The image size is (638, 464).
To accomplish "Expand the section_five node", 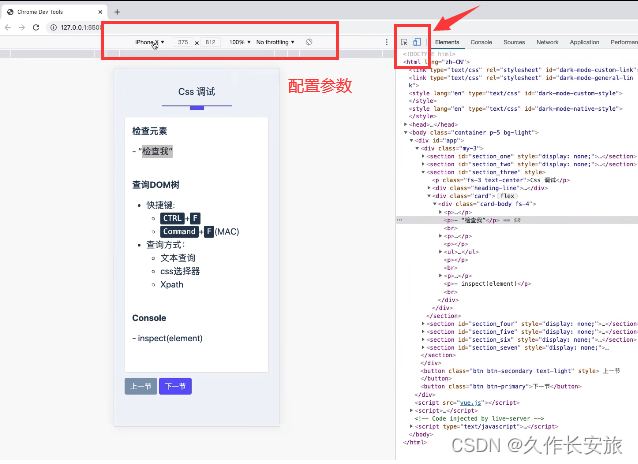I will [x=423, y=332].
